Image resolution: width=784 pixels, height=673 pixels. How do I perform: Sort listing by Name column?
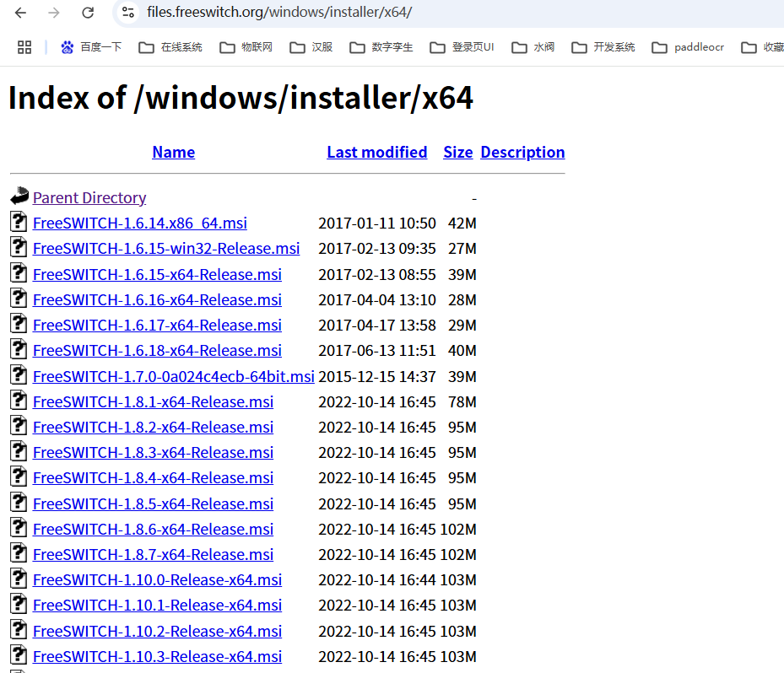click(x=174, y=152)
